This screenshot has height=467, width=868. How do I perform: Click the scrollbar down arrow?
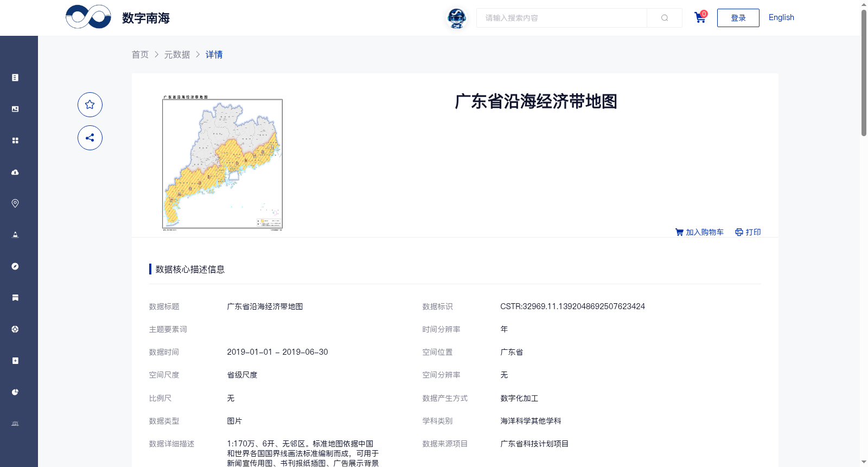864,462
